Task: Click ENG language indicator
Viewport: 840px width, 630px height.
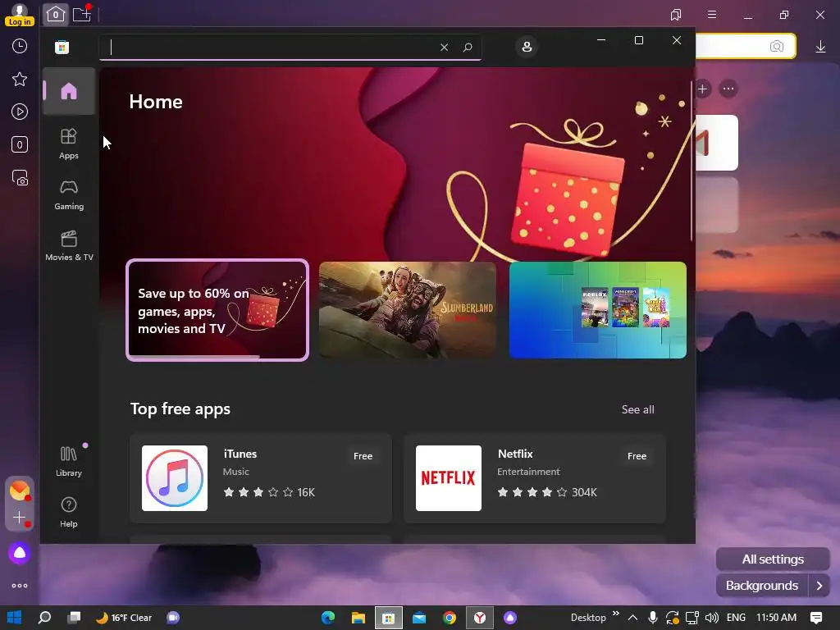Action: (736, 618)
